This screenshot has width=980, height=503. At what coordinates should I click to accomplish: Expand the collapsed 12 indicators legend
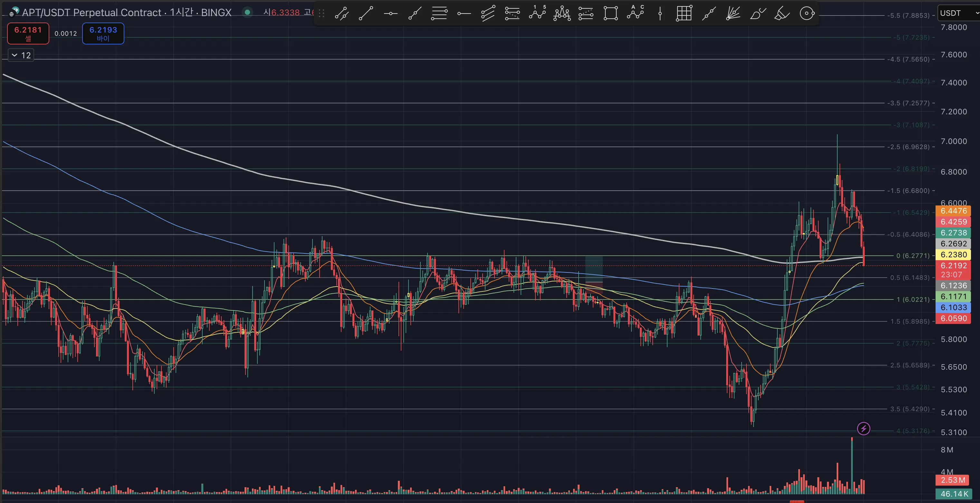click(21, 55)
